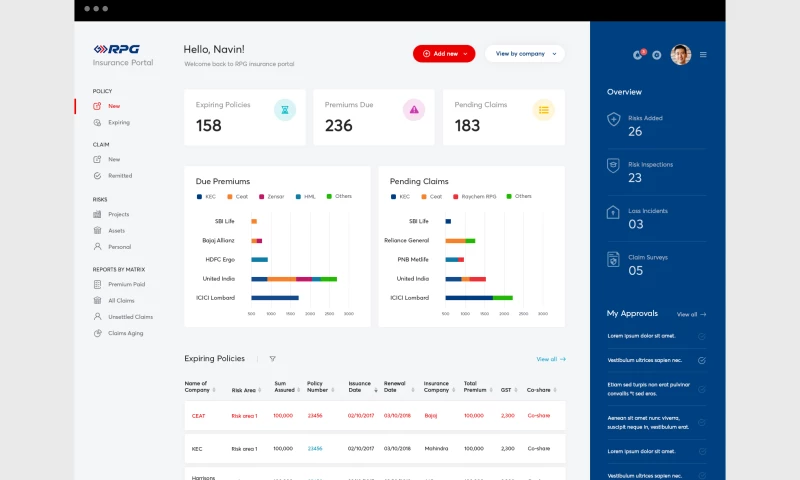This screenshot has height=480, width=800.
Task: Expand the Add new dropdown button
Action: click(444, 54)
